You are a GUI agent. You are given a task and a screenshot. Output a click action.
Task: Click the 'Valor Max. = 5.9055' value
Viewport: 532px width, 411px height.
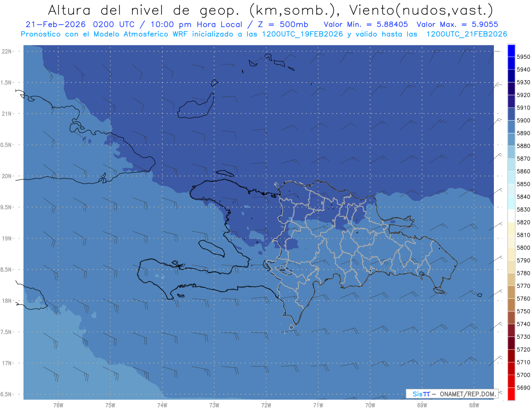[x=458, y=24]
